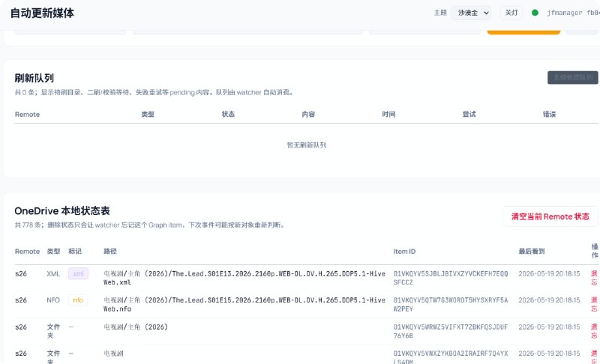600x364 pixels.
Task: Click Item ID starting 01VKQYV5WRWZ5
Action: coord(451,331)
